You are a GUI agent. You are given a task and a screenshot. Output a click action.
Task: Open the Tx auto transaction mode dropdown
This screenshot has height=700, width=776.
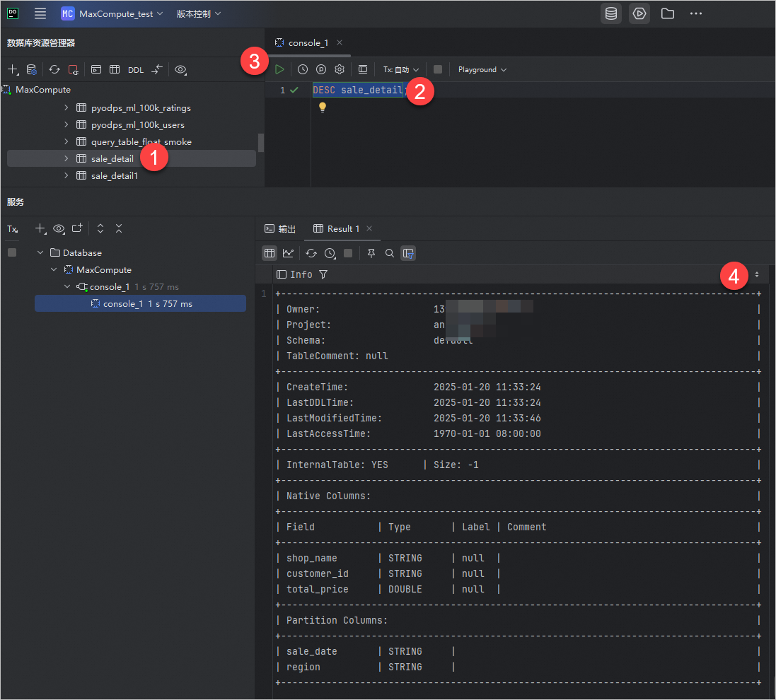(401, 69)
